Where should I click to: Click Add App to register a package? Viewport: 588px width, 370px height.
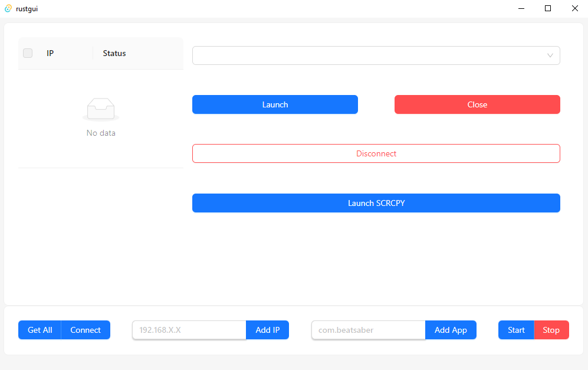pos(451,330)
